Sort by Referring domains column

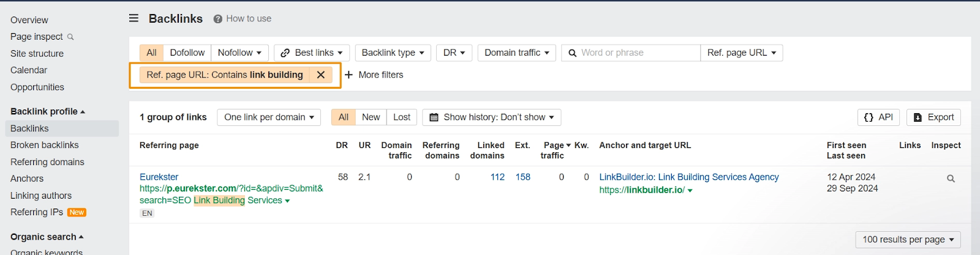point(441,150)
